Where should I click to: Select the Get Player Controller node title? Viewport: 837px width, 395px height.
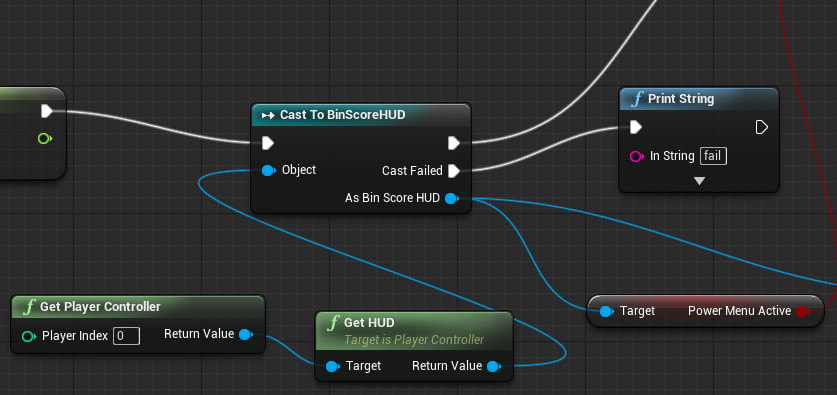[100, 307]
